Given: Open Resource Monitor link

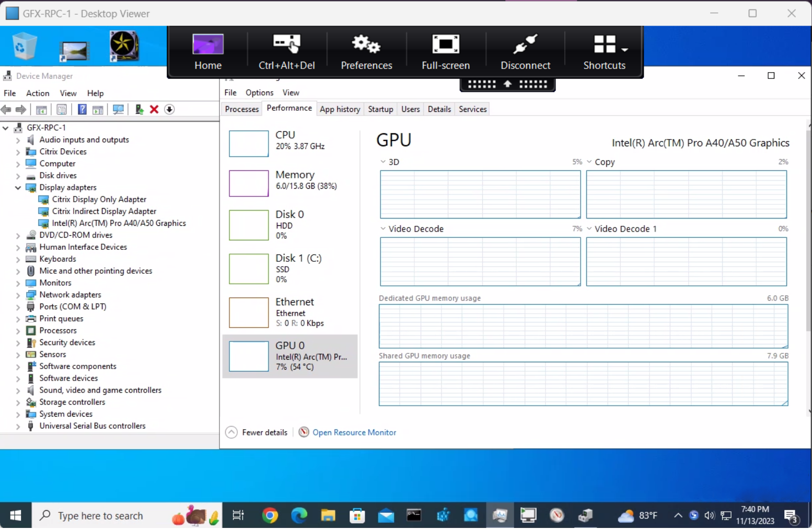Looking at the screenshot, I should coord(354,433).
